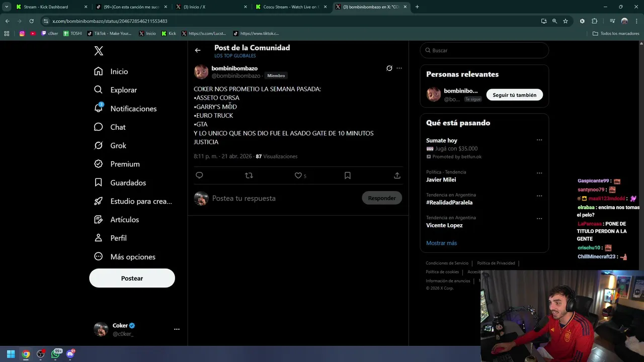Viewport: 644px width, 362px height.
Task: Open Condiciones de Servicio link
Action: point(447,263)
